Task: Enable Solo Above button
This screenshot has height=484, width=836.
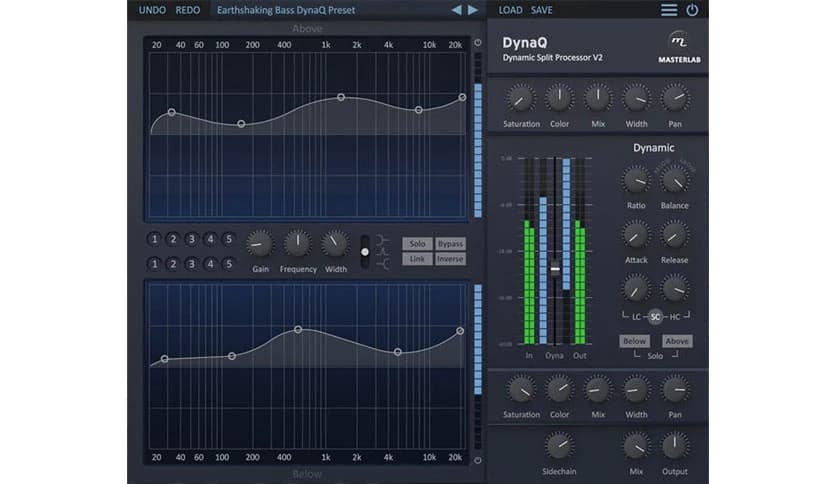Action: tap(677, 341)
